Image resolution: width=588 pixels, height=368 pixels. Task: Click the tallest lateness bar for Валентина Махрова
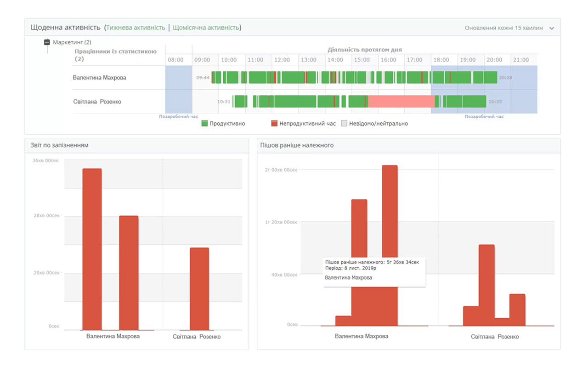[x=92, y=249]
